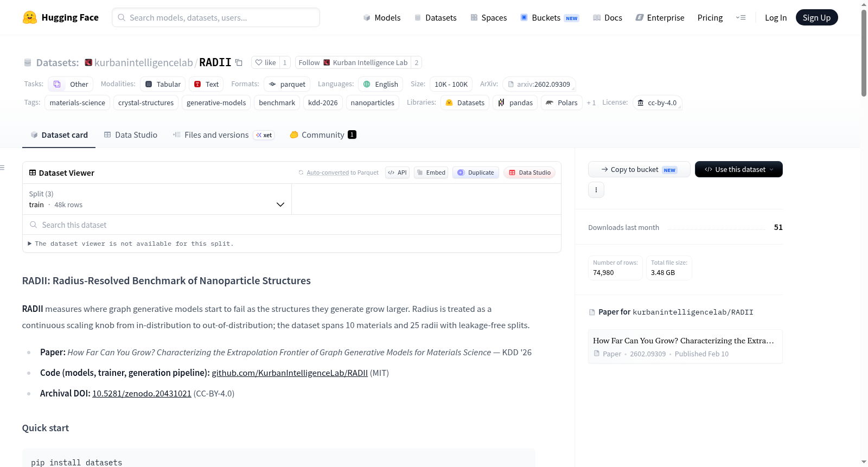Viewport: 868px width, 467px height.
Task: Switch to the Dataset card tab
Action: [x=59, y=135]
